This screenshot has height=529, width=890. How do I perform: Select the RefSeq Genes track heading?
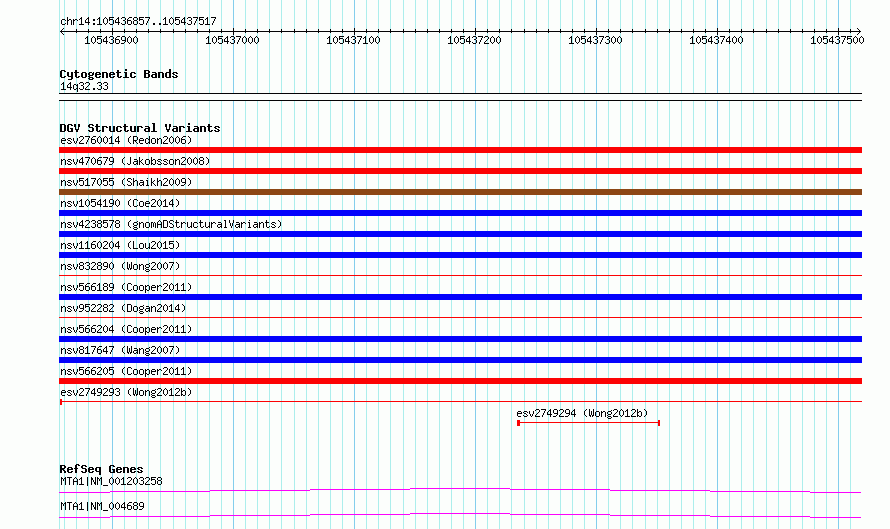pos(101,469)
